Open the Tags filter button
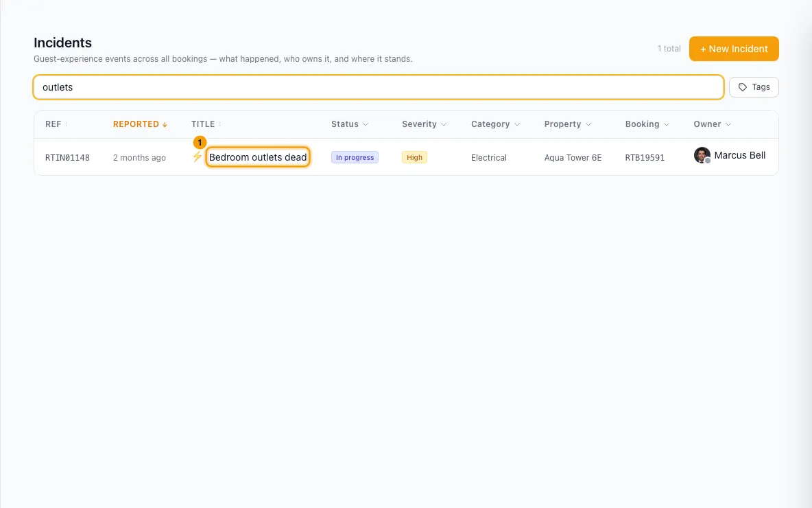Viewport: 812px width, 508px height. [x=754, y=87]
